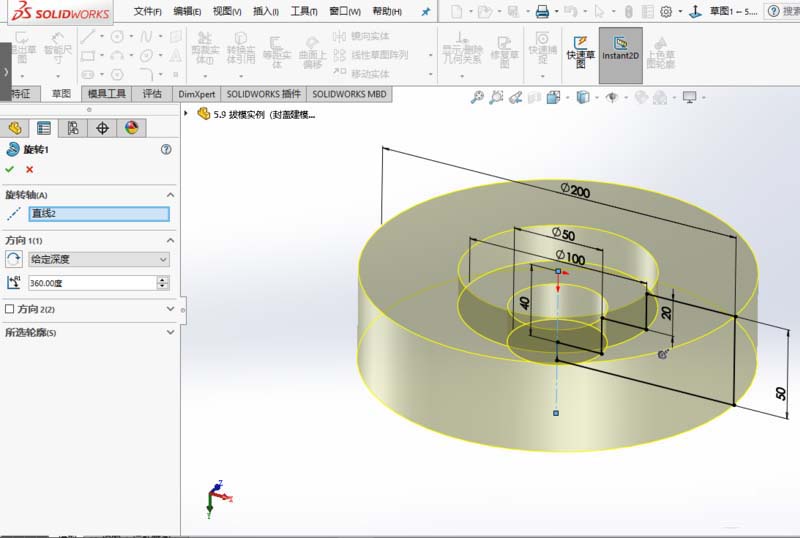Viewport: 800px width, 538px height.
Task: Collapse the 方向 1(1) section
Action: (170, 240)
